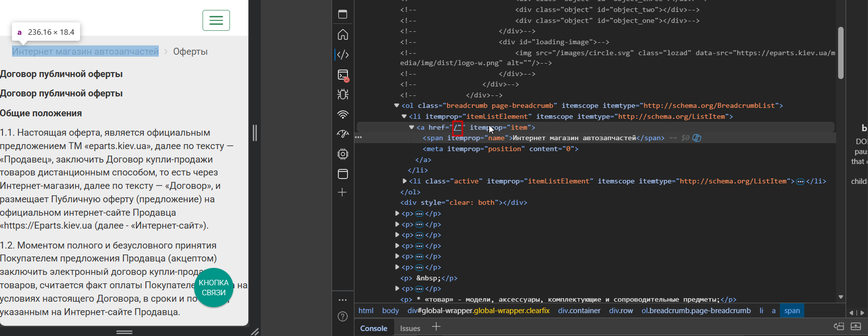The image size is (868, 336).
Task: Open the Memory chip tool
Action: click(x=342, y=154)
